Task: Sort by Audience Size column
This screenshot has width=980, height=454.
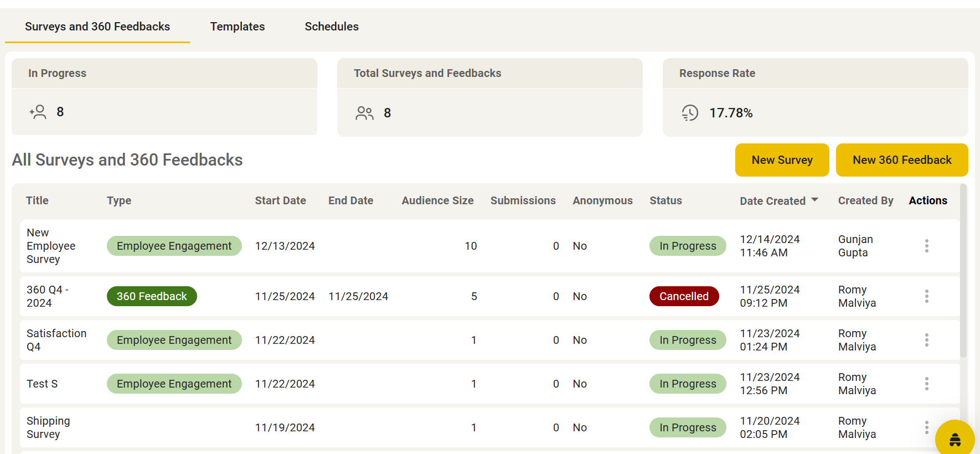Action: point(437,200)
